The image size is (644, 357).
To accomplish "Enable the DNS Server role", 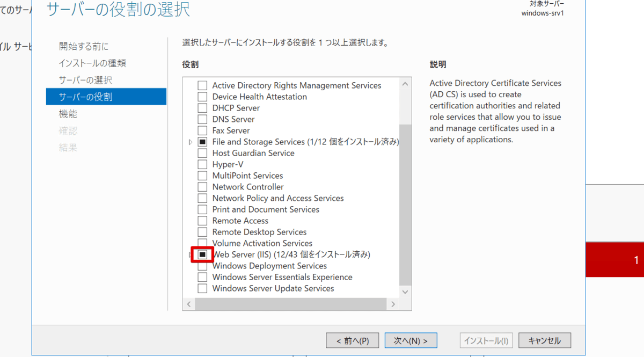I will pyautogui.click(x=202, y=119).
